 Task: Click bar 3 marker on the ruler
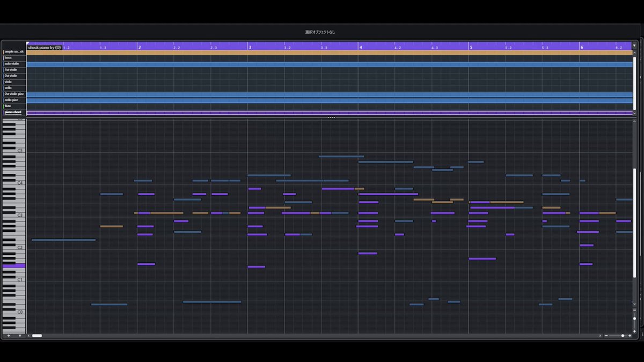click(x=250, y=47)
